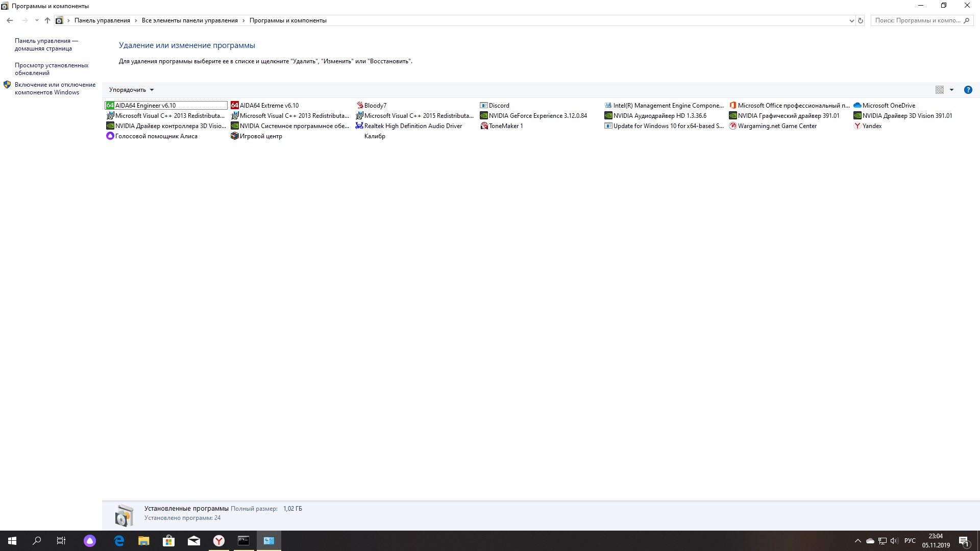This screenshot has height=551, width=980.
Task: Select the AIDA64 Extreme v6.10 icon
Action: click(235, 106)
